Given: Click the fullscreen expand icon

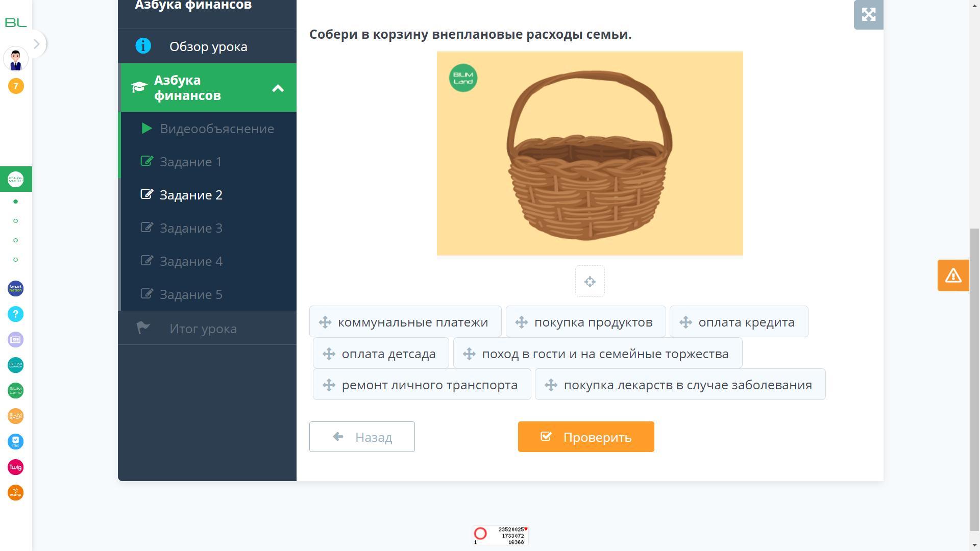Looking at the screenshot, I should (x=868, y=14).
